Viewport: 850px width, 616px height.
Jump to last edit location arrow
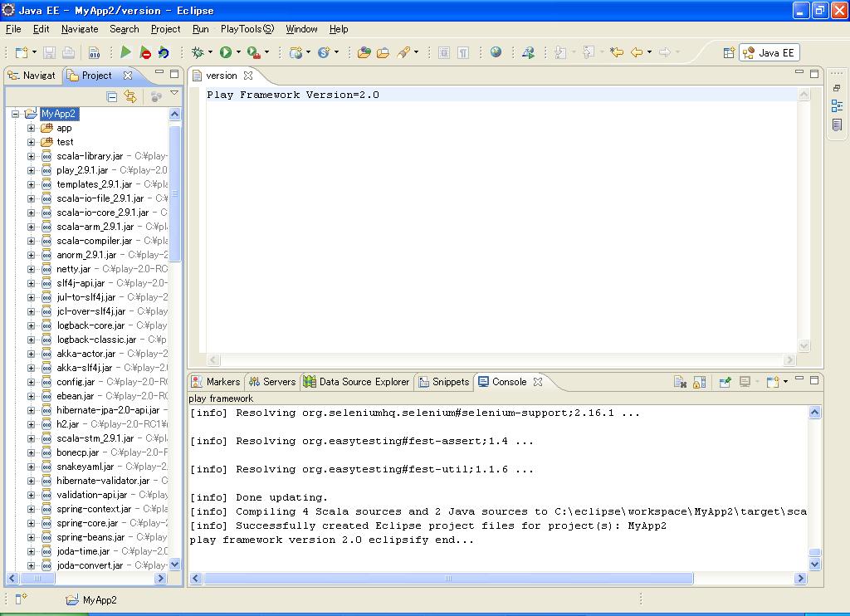(x=617, y=52)
